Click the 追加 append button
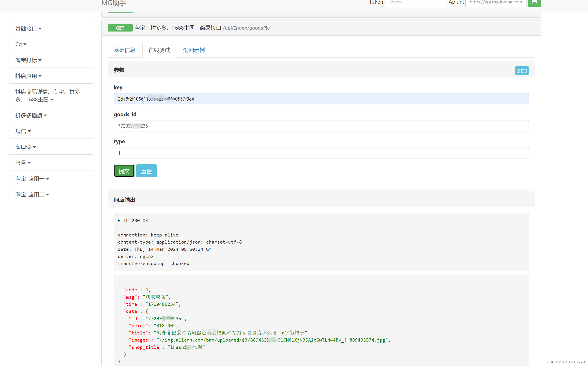 click(x=522, y=71)
